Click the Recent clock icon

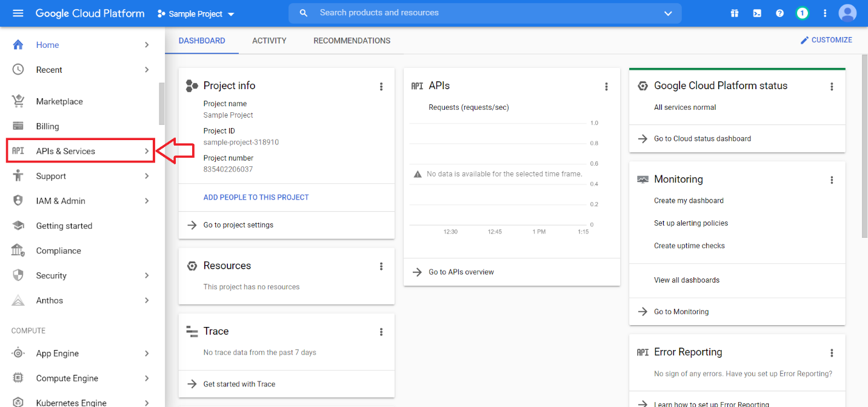[x=18, y=70]
